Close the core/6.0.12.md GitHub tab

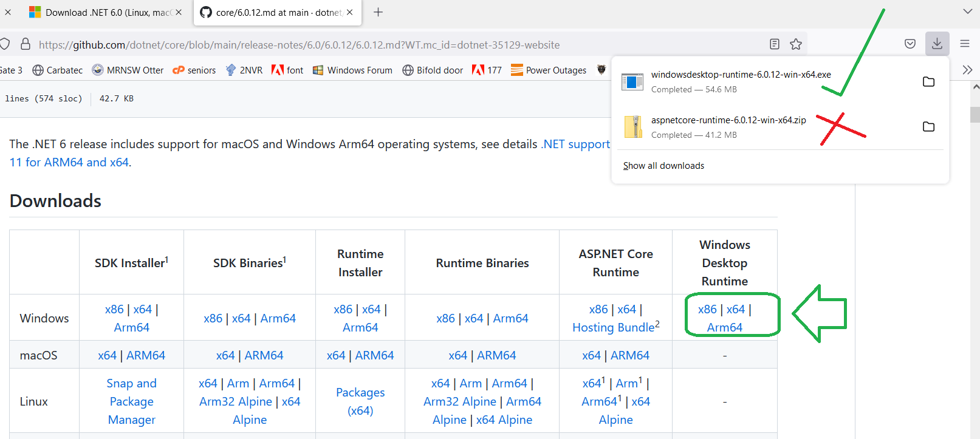click(349, 12)
